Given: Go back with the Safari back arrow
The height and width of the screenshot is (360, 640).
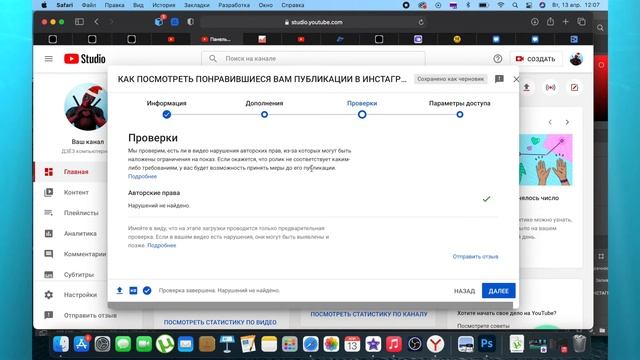Looking at the screenshot, I should click(x=97, y=22).
